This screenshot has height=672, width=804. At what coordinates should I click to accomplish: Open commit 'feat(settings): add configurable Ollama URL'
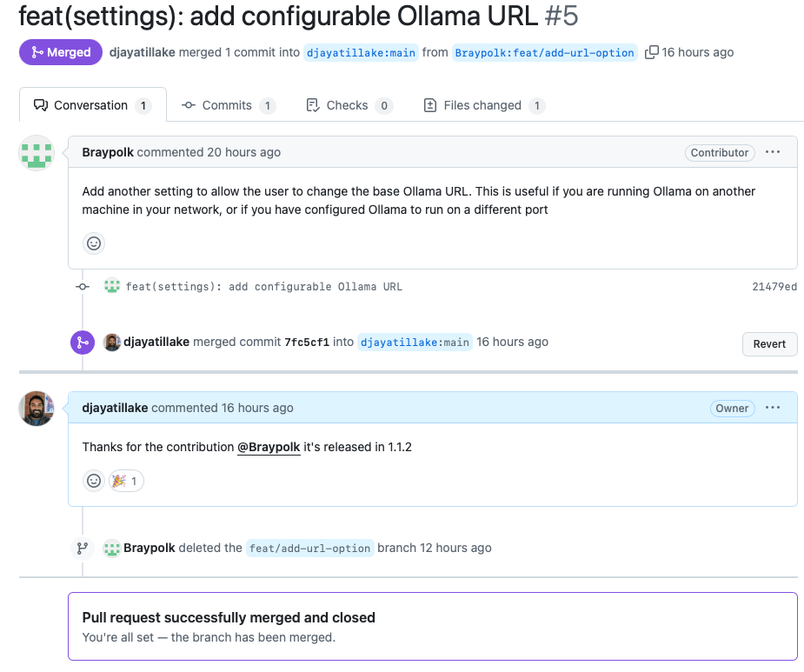(x=264, y=287)
